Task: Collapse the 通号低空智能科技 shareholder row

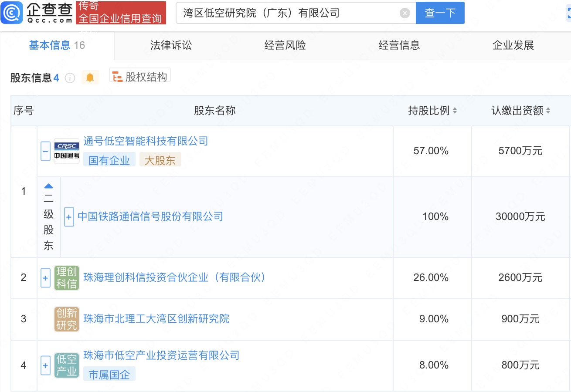Action: pyautogui.click(x=46, y=152)
